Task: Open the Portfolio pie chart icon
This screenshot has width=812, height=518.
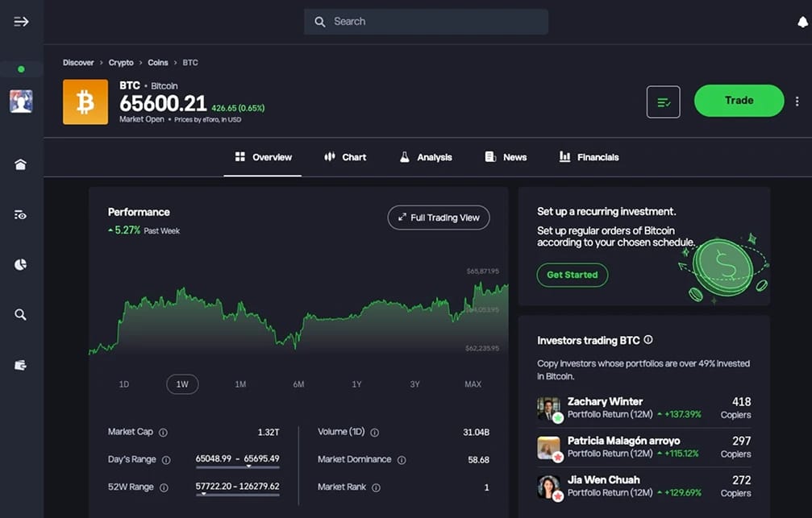Action: [x=20, y=265]
